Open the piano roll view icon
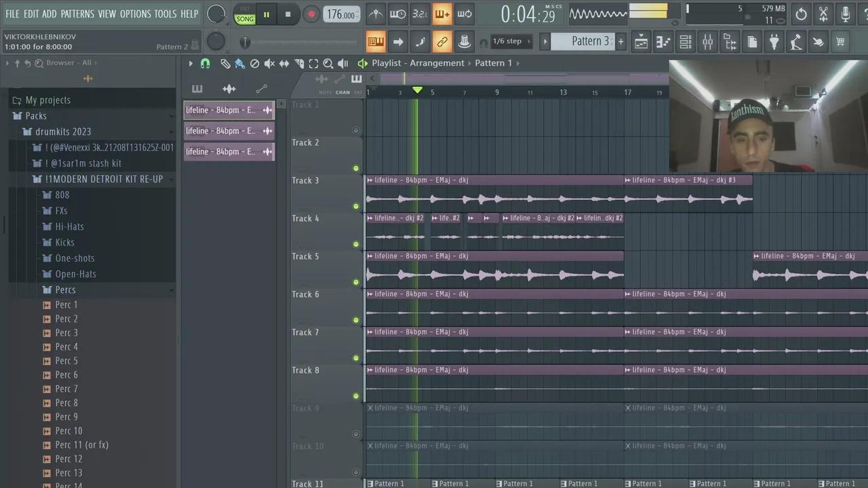Image resolution: width=868 pixels, height=488 pixels. pyautogui.click(x=663, y=42)
